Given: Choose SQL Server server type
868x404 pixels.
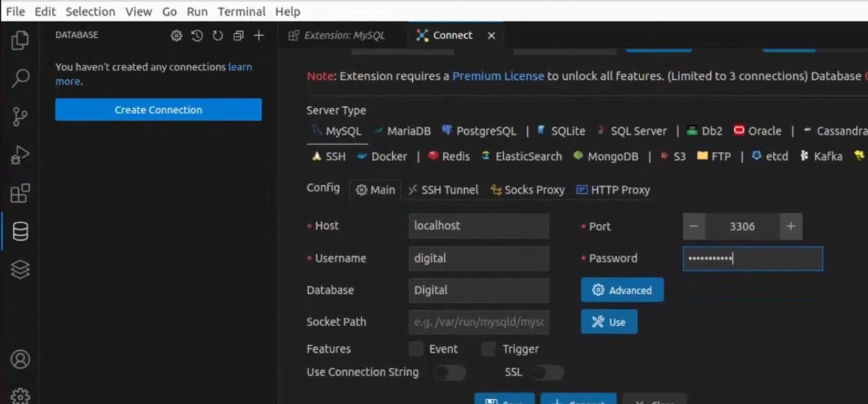Looking at the screenshot, I should [632, 131].
